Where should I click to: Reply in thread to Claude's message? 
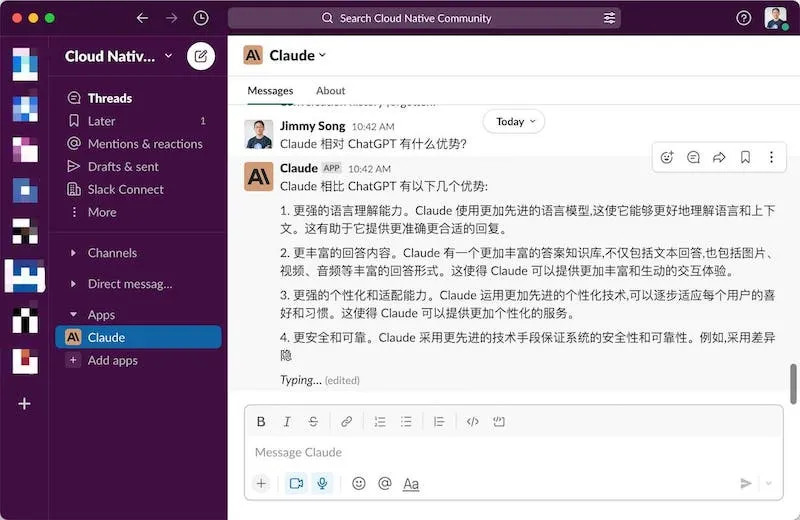pos(693,157)
